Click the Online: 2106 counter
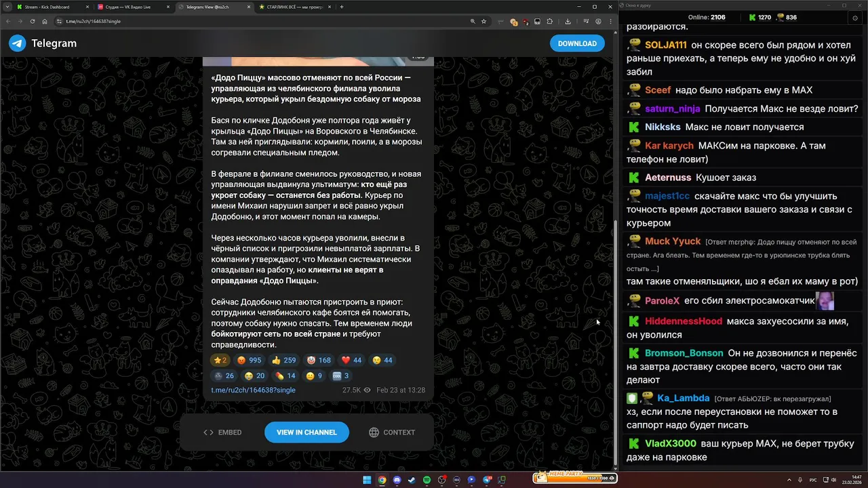Image resolution: width=868 pixels, height=488 pixels. (707, 17)
